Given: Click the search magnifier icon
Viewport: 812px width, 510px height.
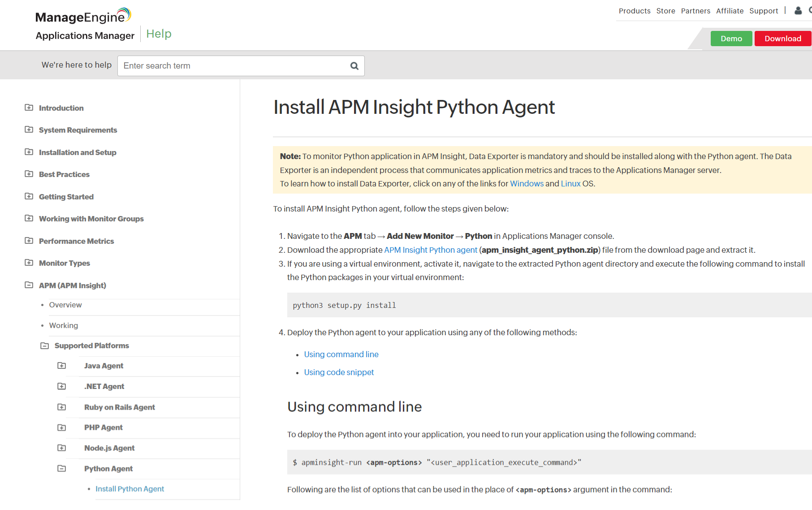Looking at the screenshot, I should tap(354, 66).
